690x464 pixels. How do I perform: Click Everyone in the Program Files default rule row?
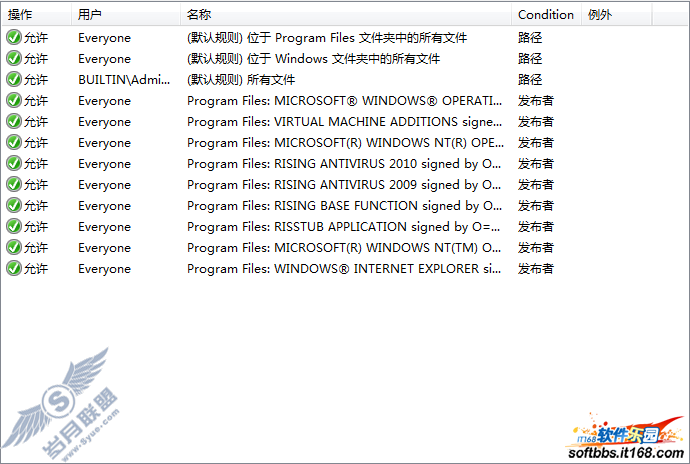click(104, 38)
